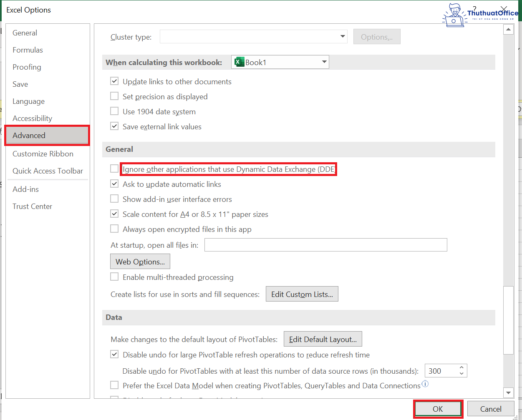Image resolution: width=522 pixels, height=420 pixels.
Task: Enable Ignore other applications that use DDE
Action: tap(114, 169)
